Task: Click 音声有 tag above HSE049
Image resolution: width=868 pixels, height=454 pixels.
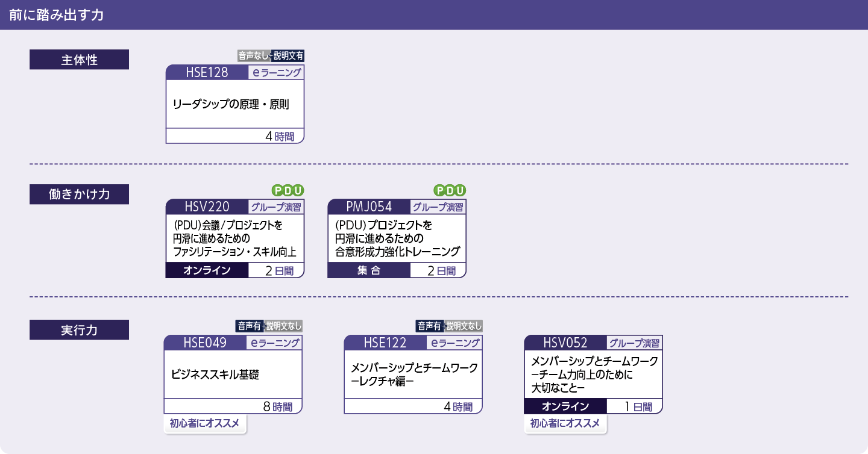Action: pos(249,326)
